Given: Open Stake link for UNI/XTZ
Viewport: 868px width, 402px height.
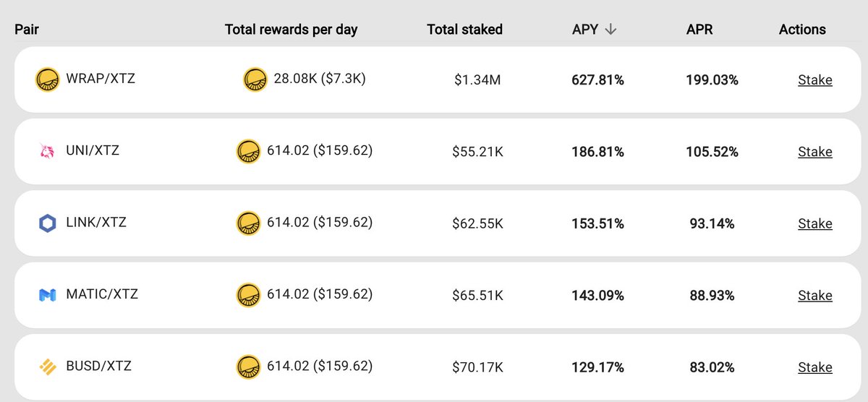Looking at the screenshot, I should [x=815, y=152].
